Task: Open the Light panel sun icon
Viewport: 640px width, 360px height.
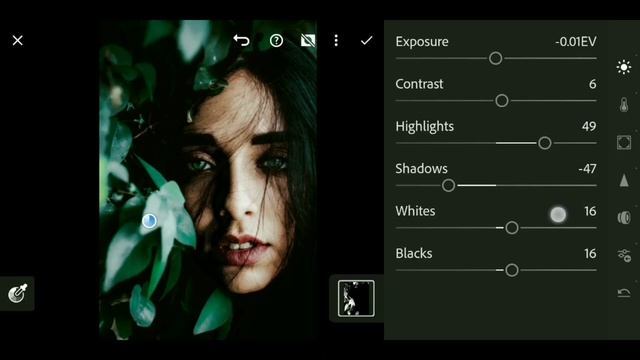Action: tap(624, 67)
